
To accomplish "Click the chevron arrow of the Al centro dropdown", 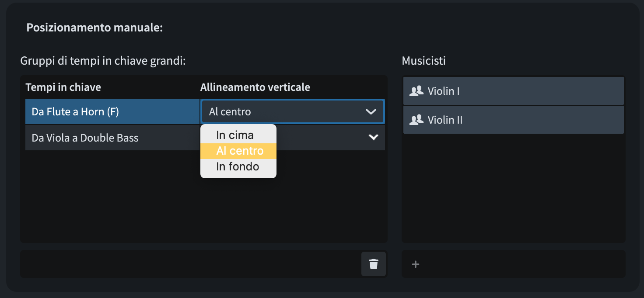I will (371, 112).
